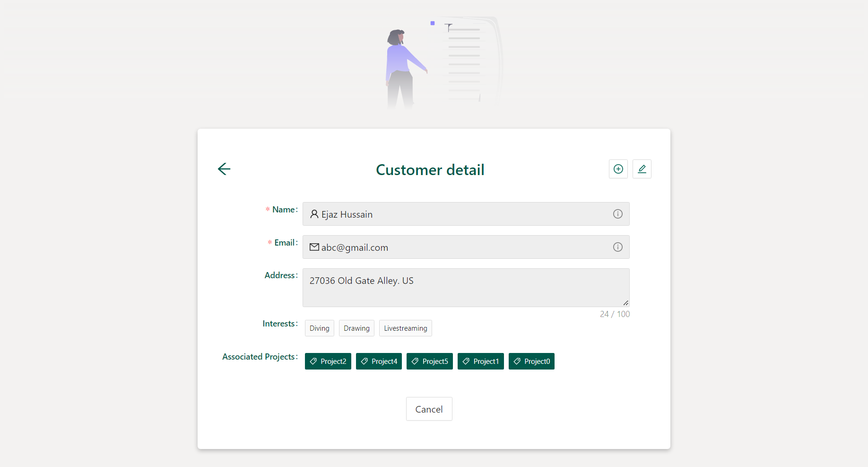868x467 pixels.
Task: Click the tag icon on Project1
Action: [x=466, y=361]
